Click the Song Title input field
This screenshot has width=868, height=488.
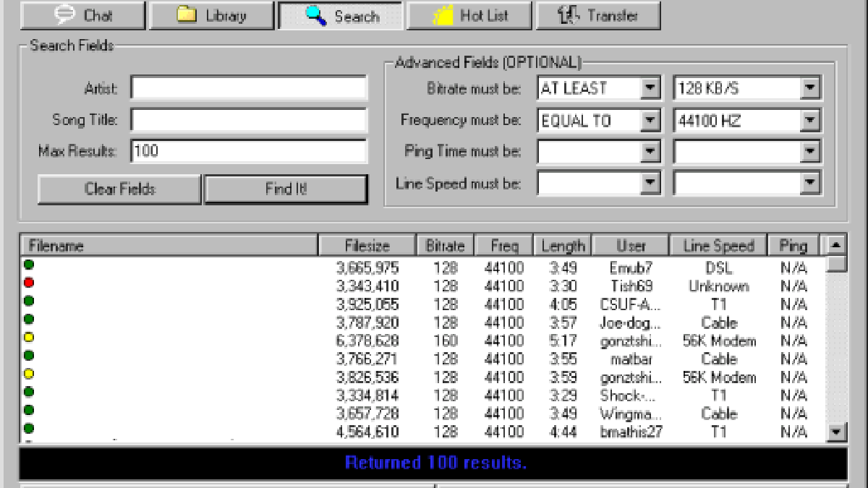(249, 120)
